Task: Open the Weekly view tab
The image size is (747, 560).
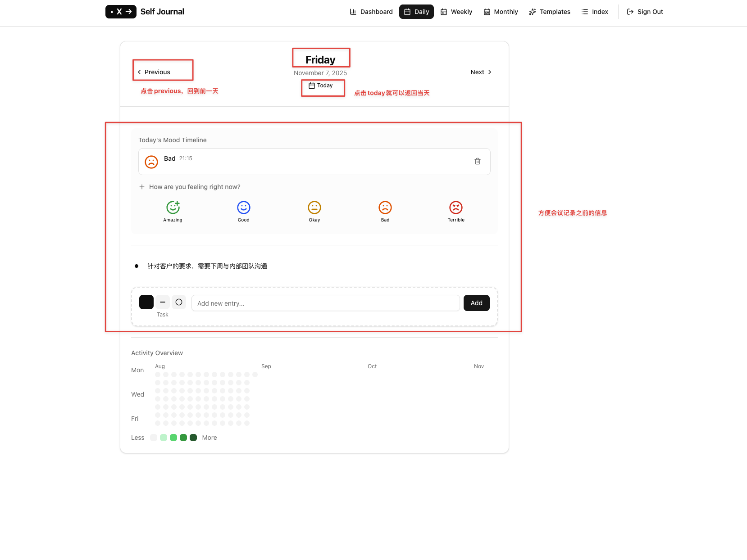Action: pos(456,12)
